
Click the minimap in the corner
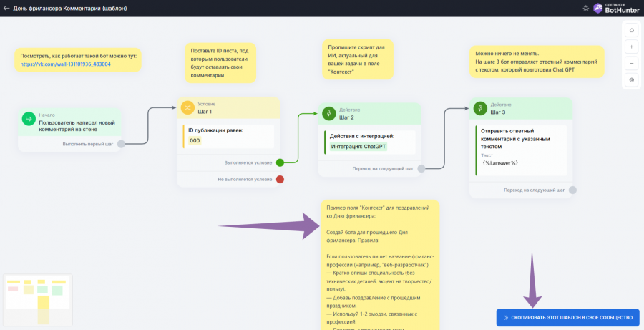38,300
